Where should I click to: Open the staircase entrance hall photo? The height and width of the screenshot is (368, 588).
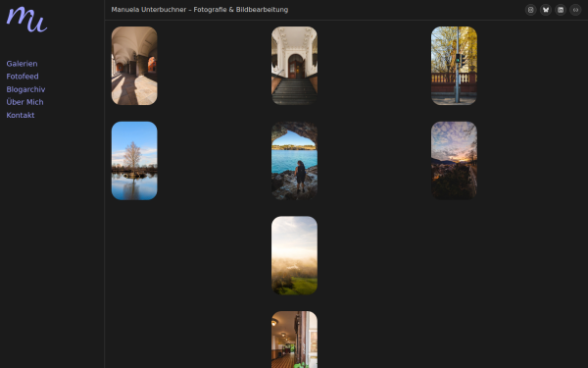[294, 66]
